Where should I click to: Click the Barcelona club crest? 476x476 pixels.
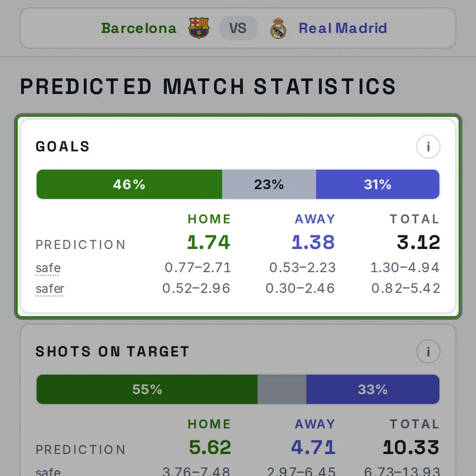click(x=199, y=28)
